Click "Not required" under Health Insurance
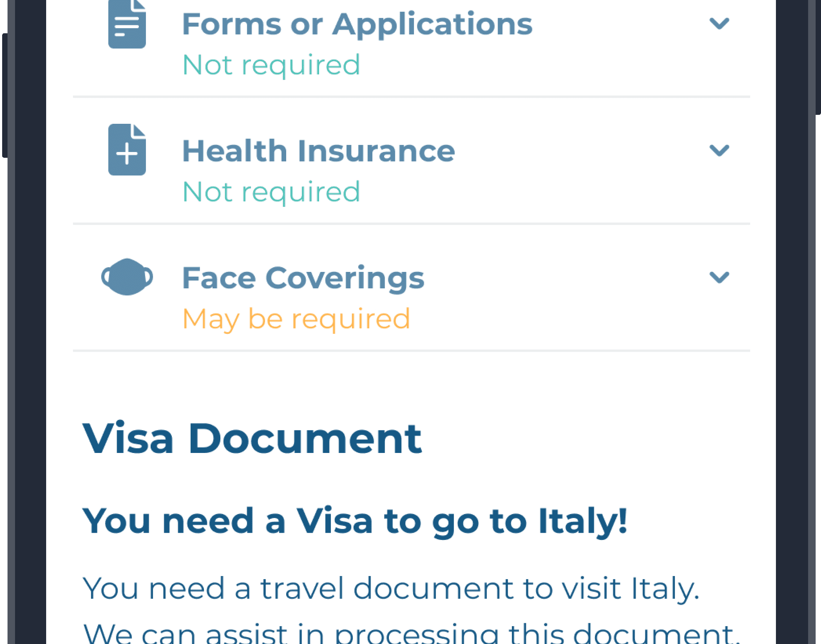The width and height of the screenshot is (821, 644). (x=271, y=192)
